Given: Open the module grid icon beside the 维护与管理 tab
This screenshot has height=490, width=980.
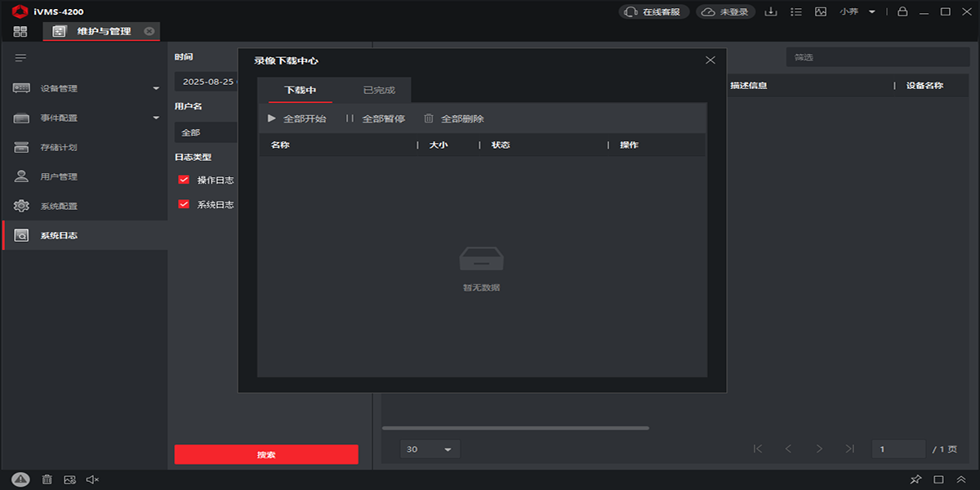Looking at the screenshot, I should (x=20, y=32).
